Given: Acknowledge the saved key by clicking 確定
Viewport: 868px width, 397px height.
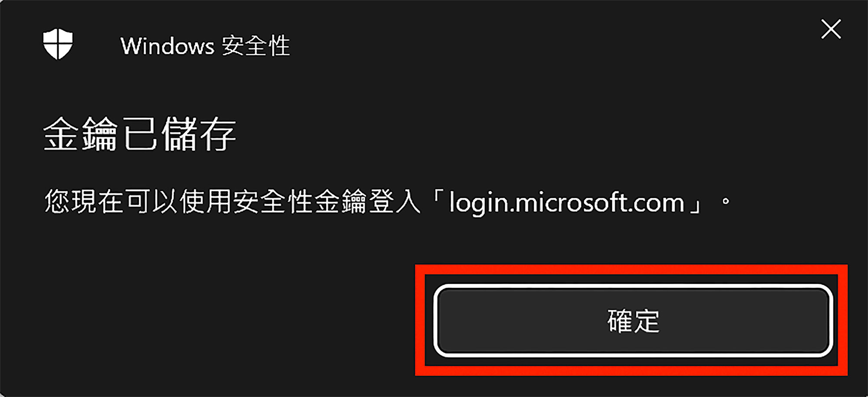Looking at the screenshot, I should click(x=633, y=321).
